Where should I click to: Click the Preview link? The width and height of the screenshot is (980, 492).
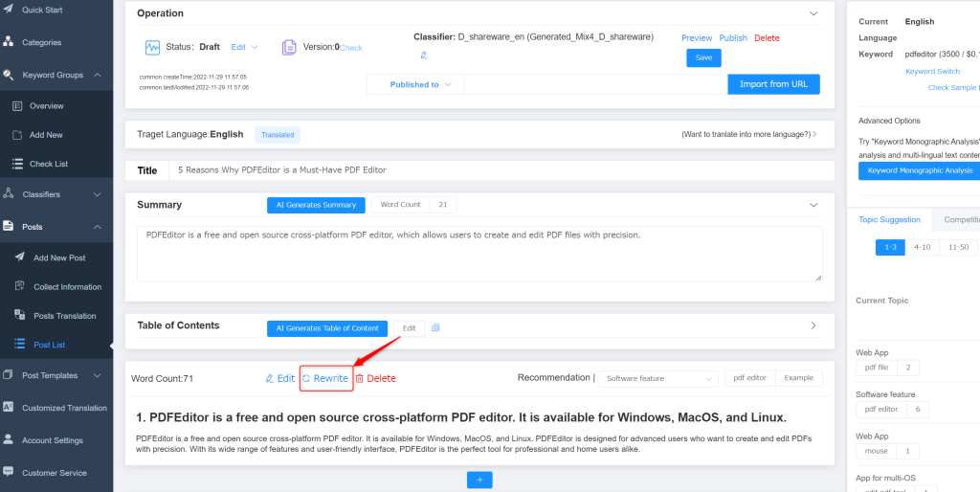click(697, 38)
